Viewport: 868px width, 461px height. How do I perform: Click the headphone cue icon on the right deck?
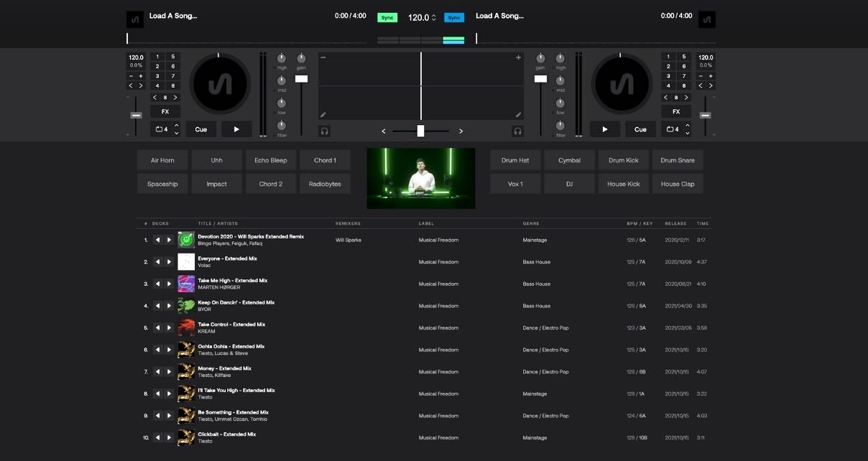click(x=518, y=130)
